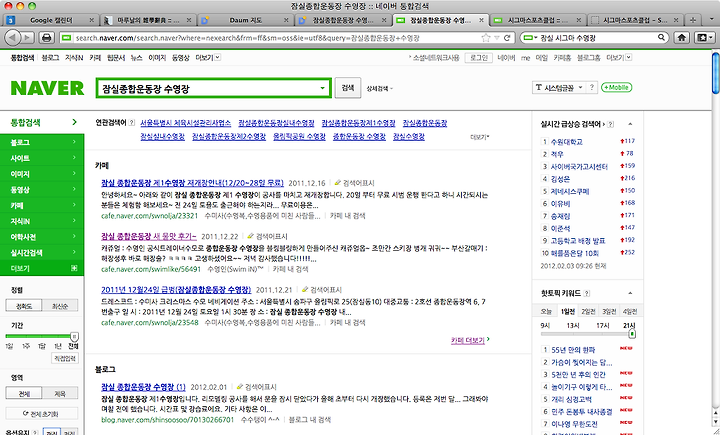Viewport: 720px width, 435px height.
Task: Click the page vertical scrollbar thumb
Action: (715, 73)
